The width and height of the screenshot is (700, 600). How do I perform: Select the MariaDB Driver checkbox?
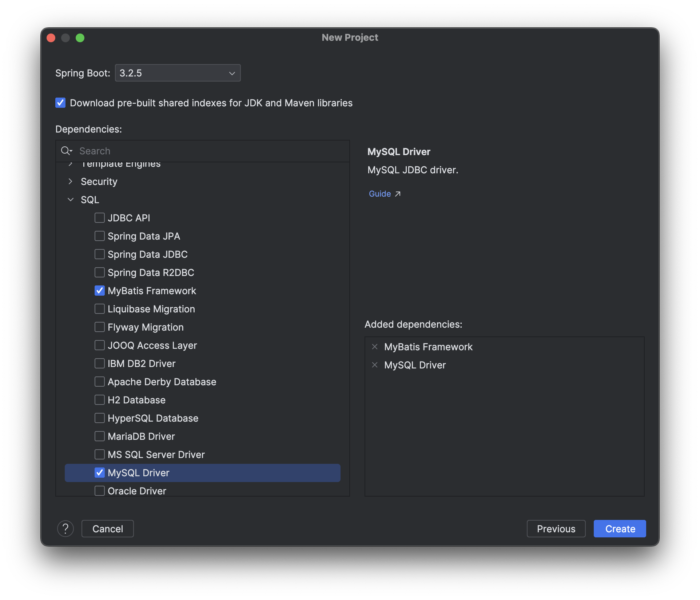coord(99,436)
